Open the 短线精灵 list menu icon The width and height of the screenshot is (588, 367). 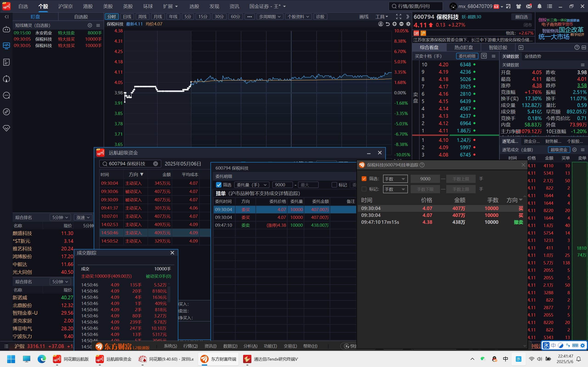pos(98,25)
